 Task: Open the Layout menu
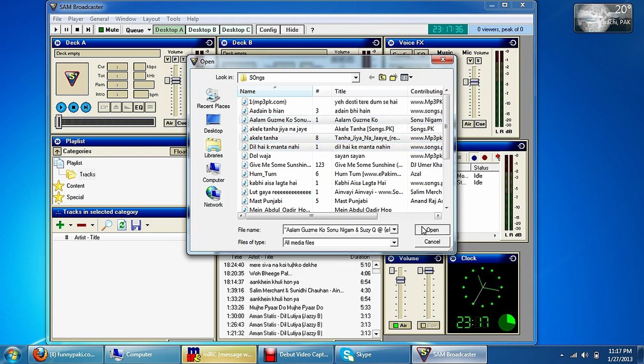[151, 19]
